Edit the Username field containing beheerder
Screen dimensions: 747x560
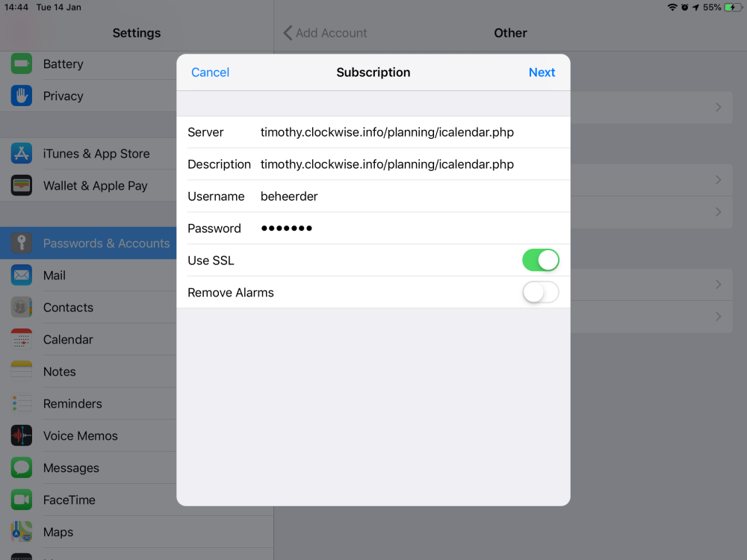coord(373,196)
